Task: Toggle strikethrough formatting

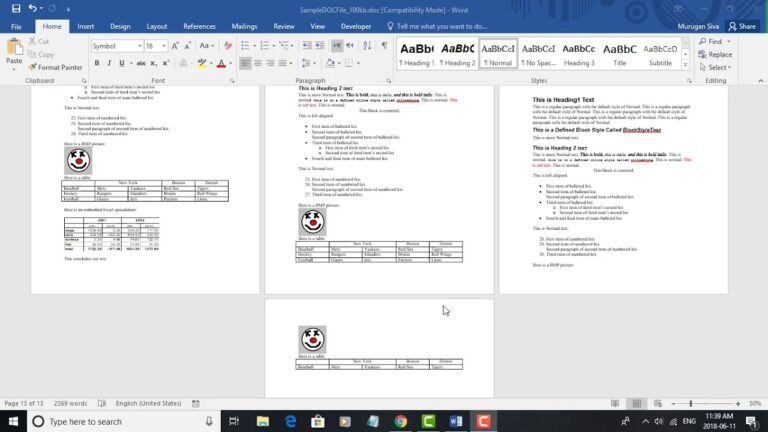Action: click(141, 63)
